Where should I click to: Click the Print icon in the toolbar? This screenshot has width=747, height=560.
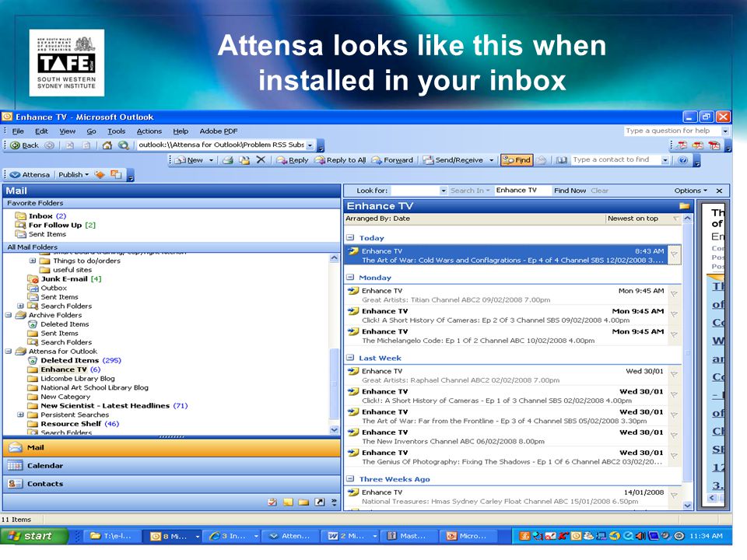[x=228, y=160]
